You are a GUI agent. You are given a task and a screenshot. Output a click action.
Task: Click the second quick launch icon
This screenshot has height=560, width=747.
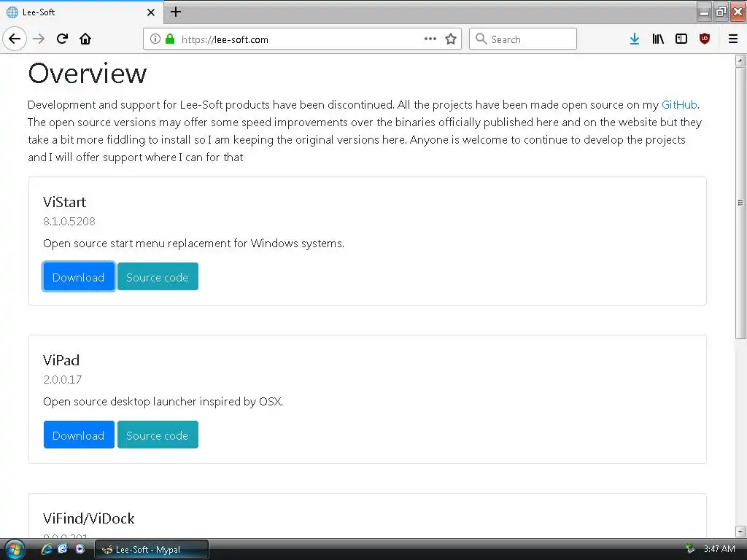[63, 549]
